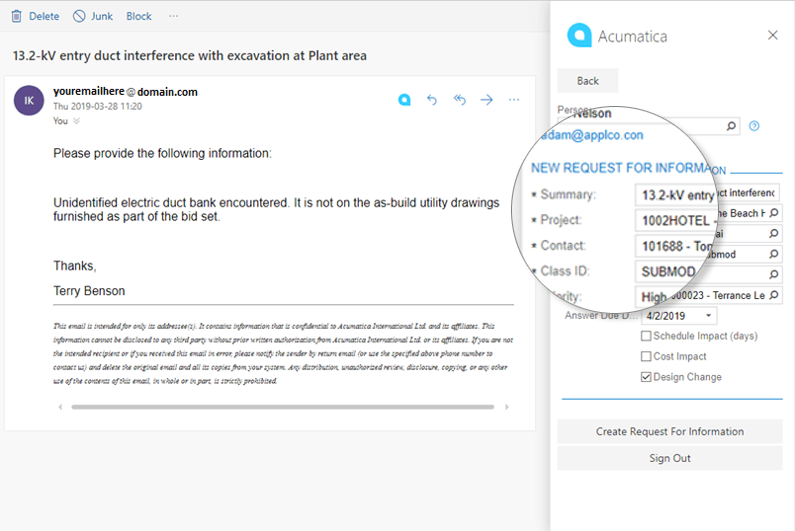Uncheck the Design Change checkbox
This screenshot has width=795, height=531.
[x=646, y=377]
